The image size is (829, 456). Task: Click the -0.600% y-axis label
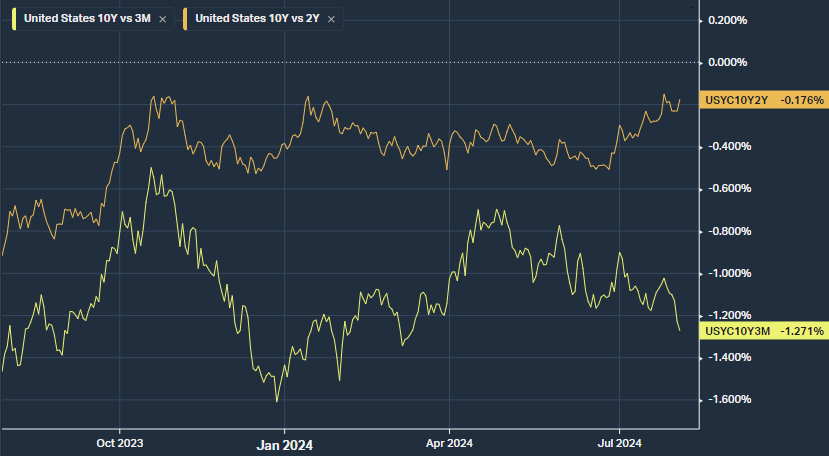point(727,189)
